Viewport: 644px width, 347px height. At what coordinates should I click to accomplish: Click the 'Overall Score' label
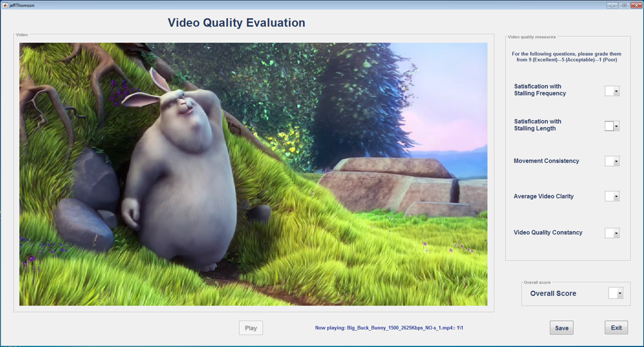(x=553, y=293)
